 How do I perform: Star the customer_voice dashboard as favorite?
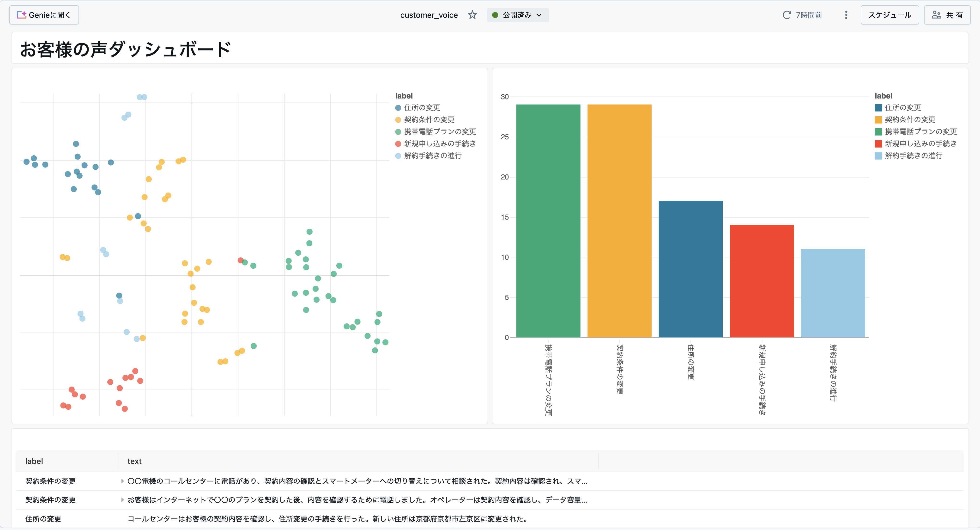pyautogui.click(x=472, y=15)
